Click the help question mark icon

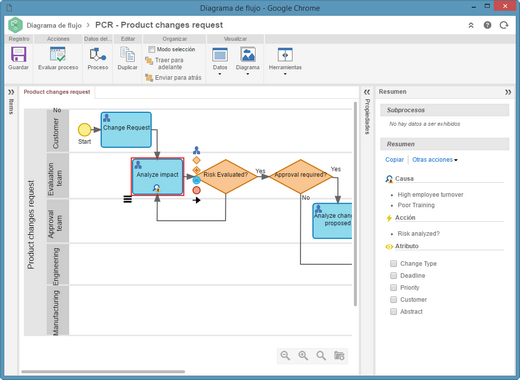(x=487, y=25)
